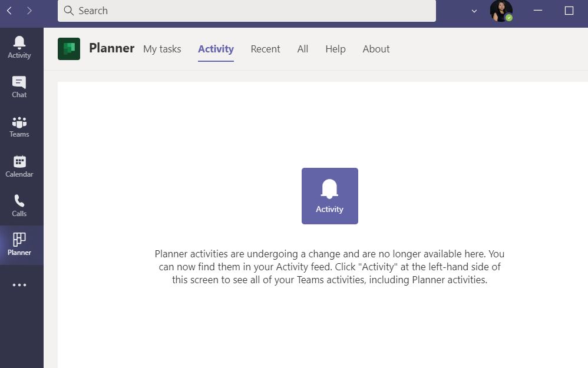Maximize the Teams window
This screenshot has height=368, width=588.
(569, 11)
